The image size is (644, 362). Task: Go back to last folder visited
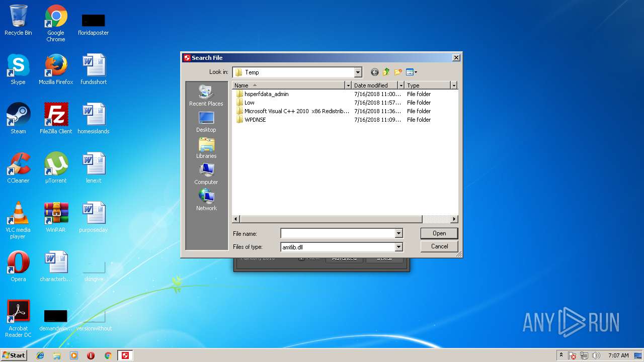click(x=374, y=72)
